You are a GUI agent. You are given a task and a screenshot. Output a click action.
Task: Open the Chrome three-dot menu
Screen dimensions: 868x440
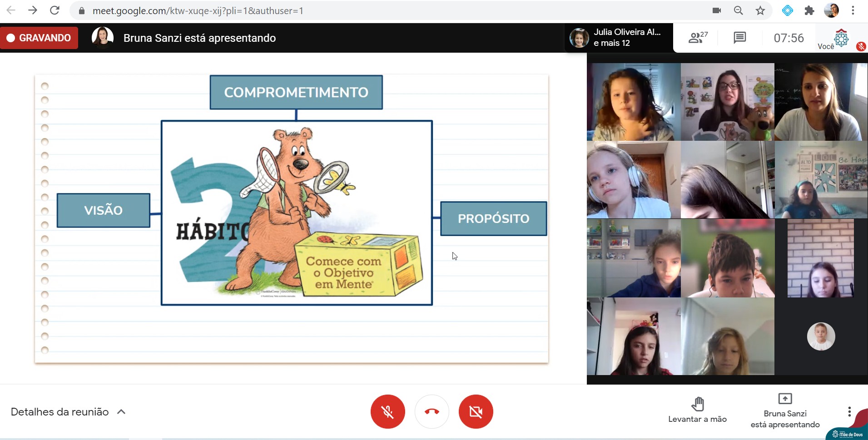point(853,10)
